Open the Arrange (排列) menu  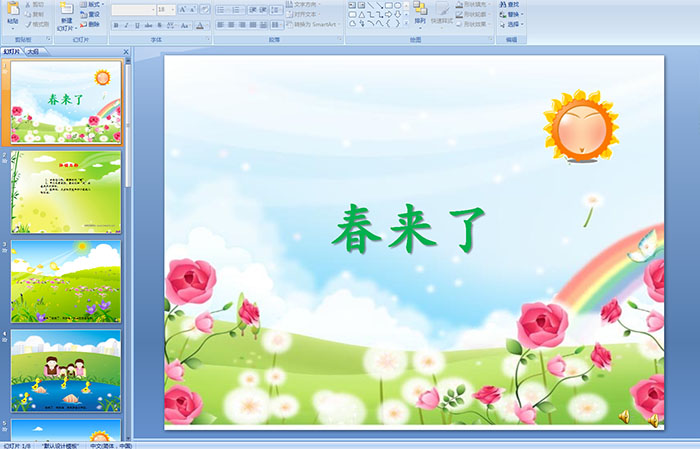(420, 16)
